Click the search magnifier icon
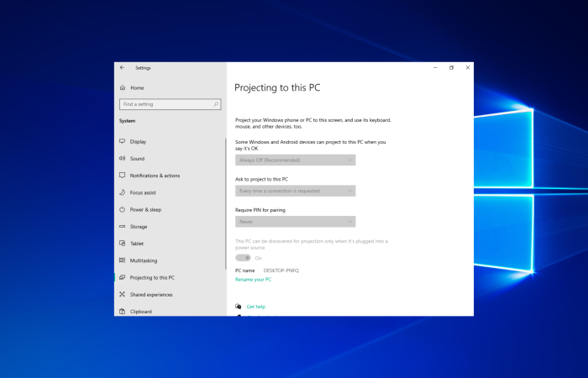The width and height of the screenshot is (588, 378). coord(216,104)
